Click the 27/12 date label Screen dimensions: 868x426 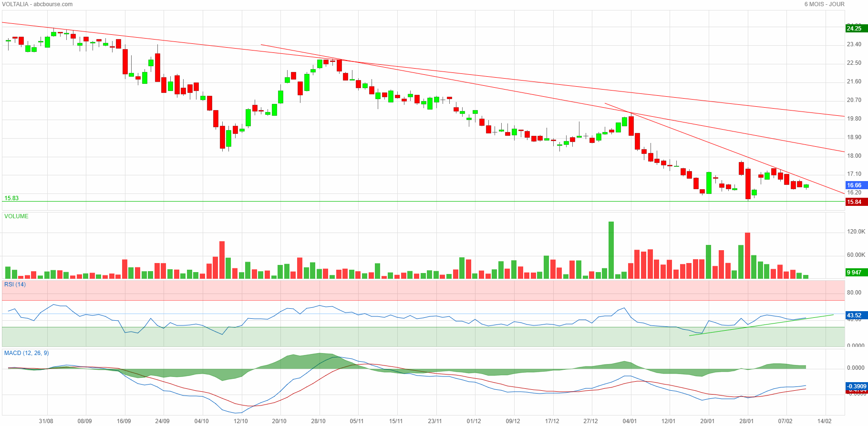590,421
